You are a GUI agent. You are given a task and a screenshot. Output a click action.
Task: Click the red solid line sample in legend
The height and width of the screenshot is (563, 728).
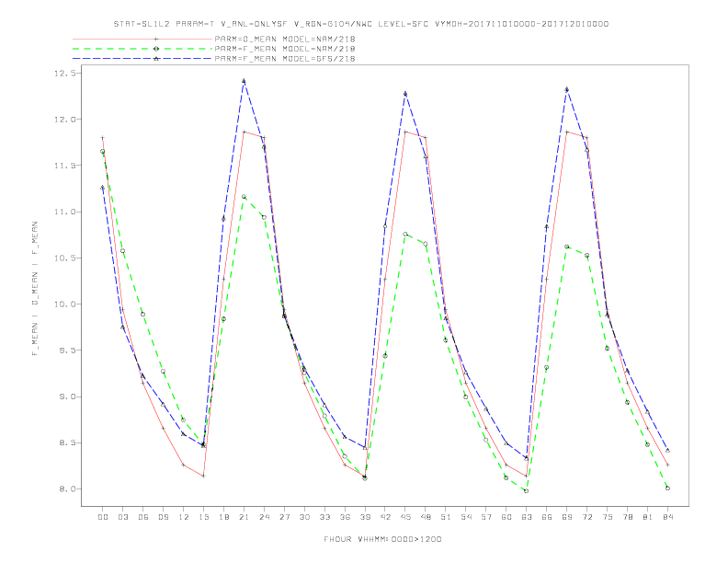coord(142,39)
